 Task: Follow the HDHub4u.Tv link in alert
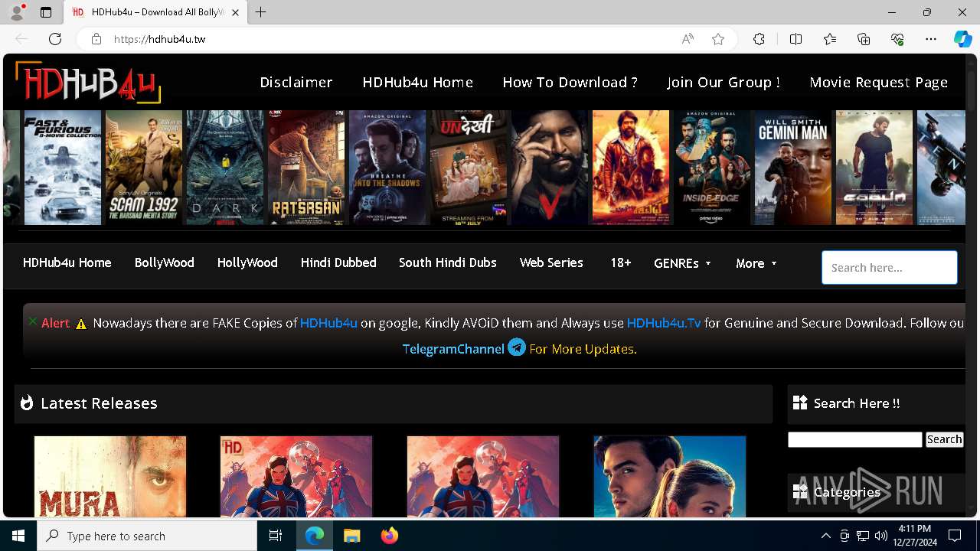click(664, 323)
